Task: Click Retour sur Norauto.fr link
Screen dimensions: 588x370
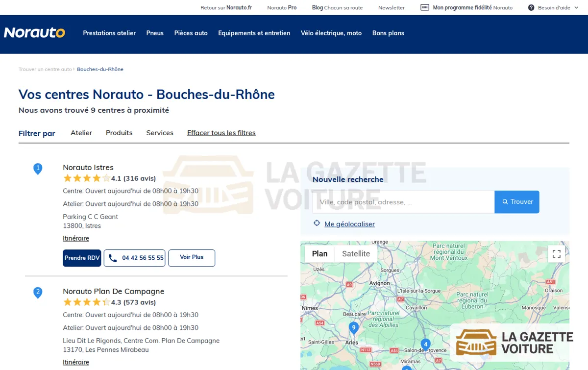Action: [226, 8]
